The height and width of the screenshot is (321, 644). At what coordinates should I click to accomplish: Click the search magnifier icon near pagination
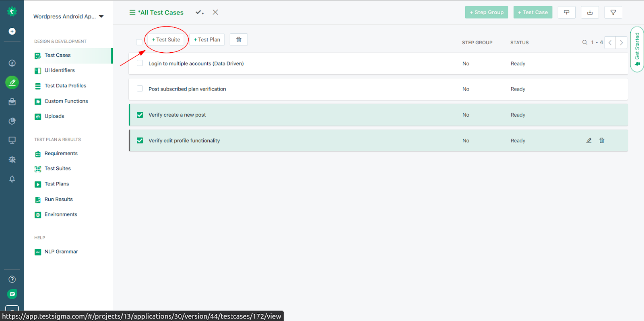[x=584, y=42]
